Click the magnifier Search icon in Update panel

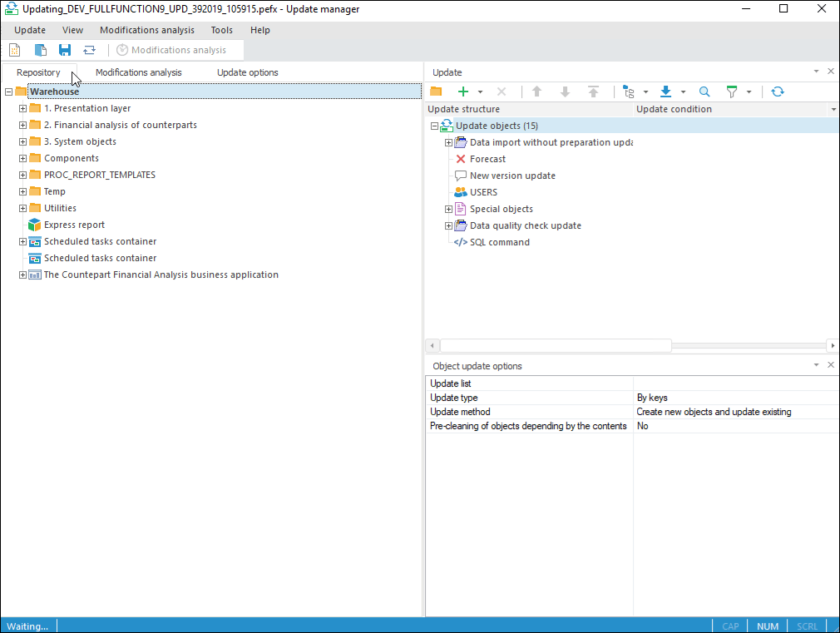[704, 91]
